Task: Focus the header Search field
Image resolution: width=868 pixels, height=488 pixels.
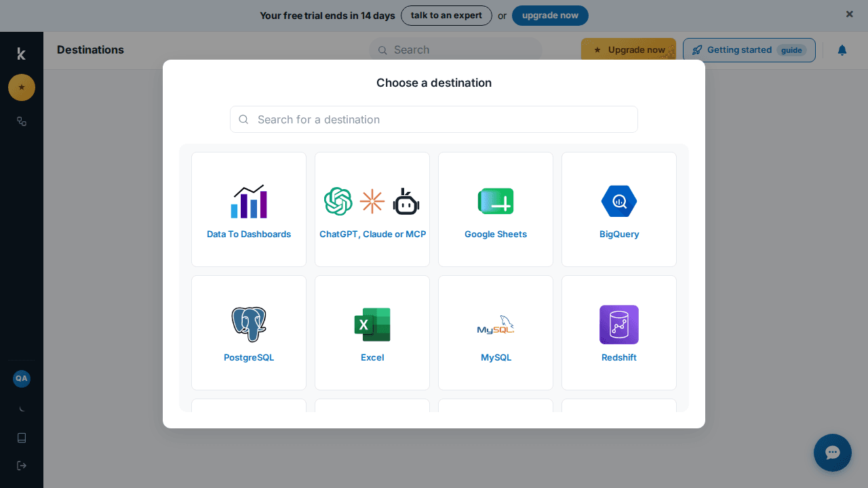Action: [456, 50]
